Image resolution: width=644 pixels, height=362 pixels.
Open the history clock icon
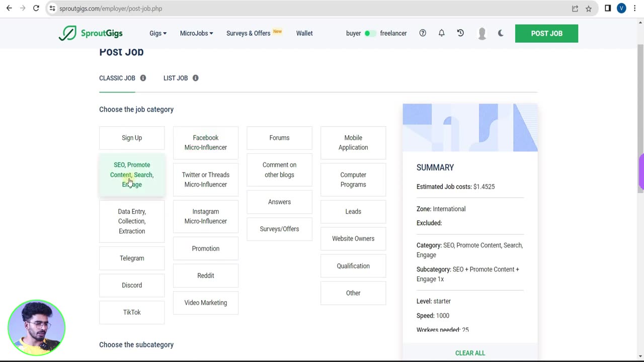point(460,33)
